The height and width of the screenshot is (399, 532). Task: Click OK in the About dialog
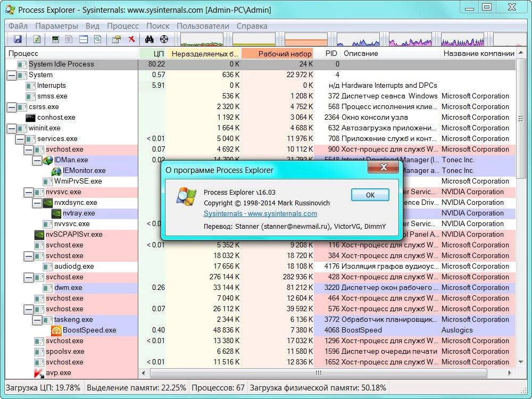(x=370, y=195)
